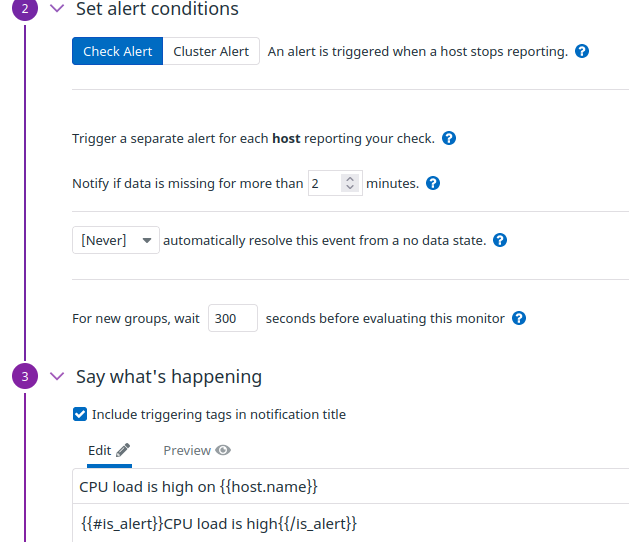Open help icon next to host stops reporting
This screenshot has width=629, height=542.
[x=582, y=51]
